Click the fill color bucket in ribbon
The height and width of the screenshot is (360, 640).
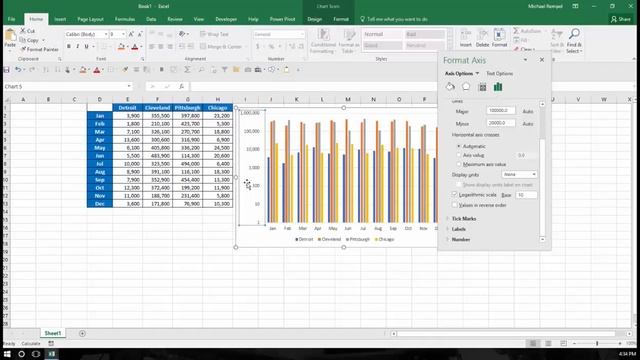(x=121, y=47)
